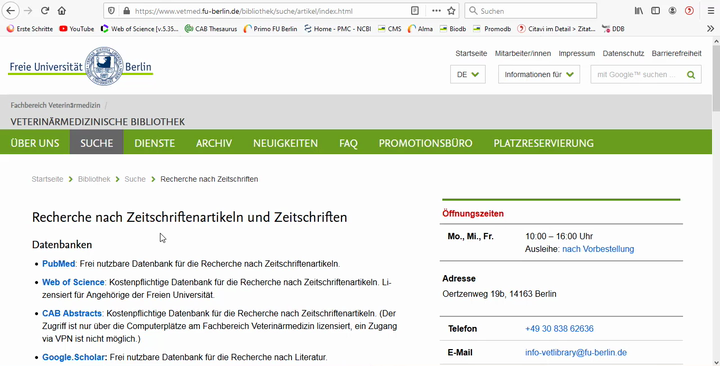
Task: Click the Startseite link in top header
Action: click(x=471, y=53)
